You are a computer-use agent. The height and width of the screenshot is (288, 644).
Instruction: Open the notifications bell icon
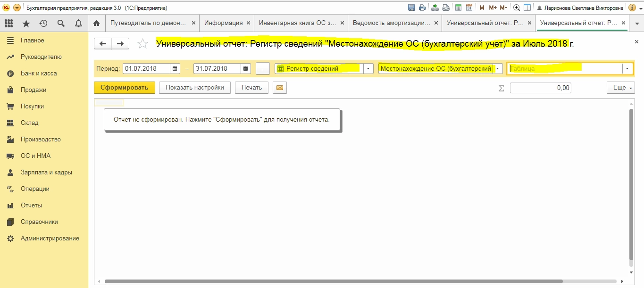(x=78, y=23)
